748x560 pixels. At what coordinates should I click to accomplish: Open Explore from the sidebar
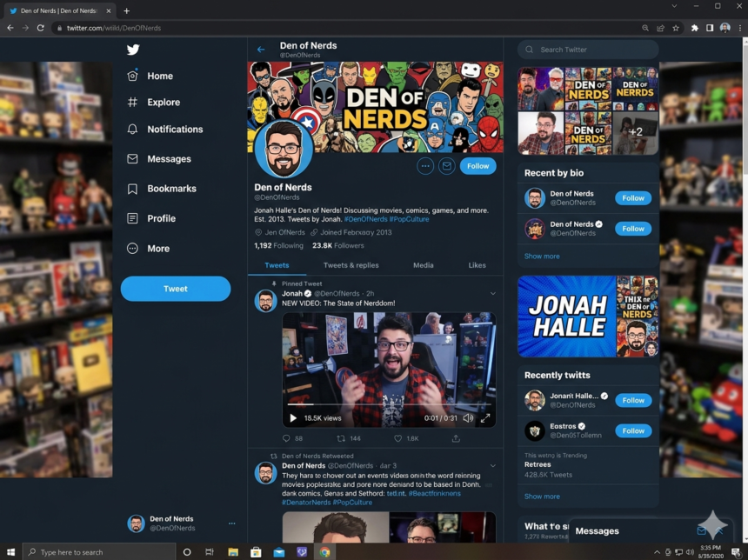[154, 102]
